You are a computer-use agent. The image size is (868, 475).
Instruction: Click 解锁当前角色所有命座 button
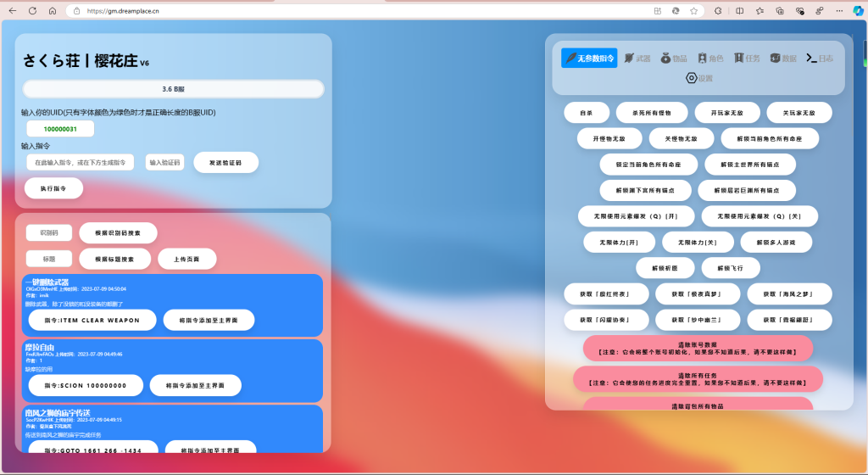[770, 138]
